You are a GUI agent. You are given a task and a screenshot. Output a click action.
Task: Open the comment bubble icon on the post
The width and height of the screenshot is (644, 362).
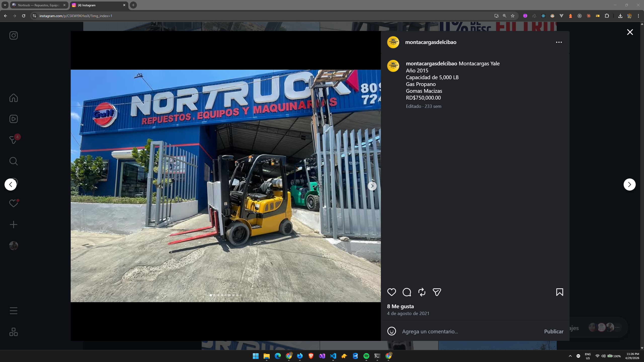point(407,292)
